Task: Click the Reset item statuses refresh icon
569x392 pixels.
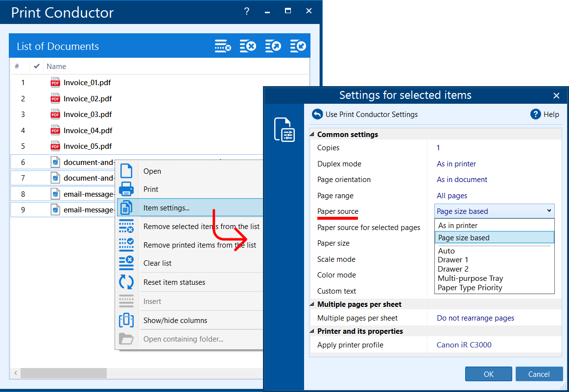Action: 126,282
